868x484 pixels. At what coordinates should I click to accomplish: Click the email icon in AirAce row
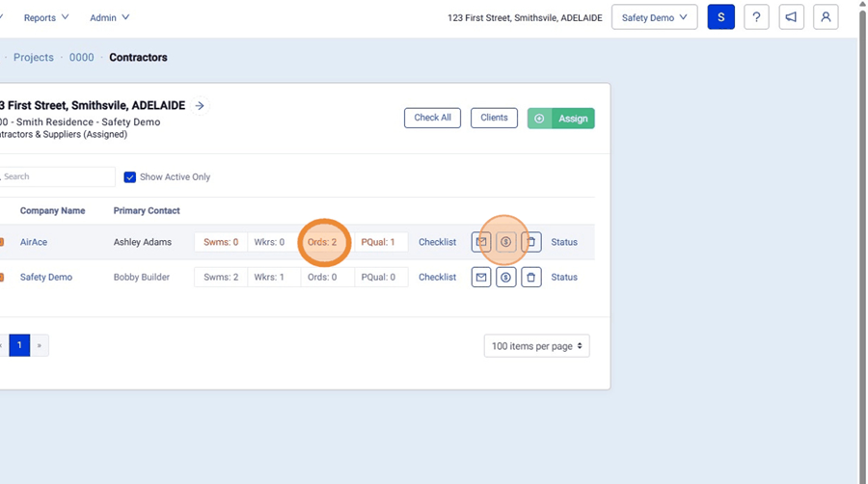pos(481,242)
